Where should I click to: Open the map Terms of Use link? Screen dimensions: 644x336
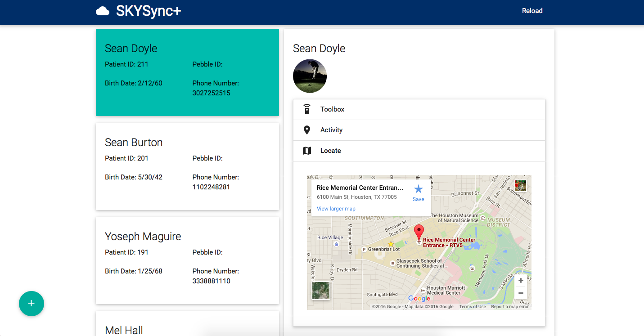click(x=473, y=307)
